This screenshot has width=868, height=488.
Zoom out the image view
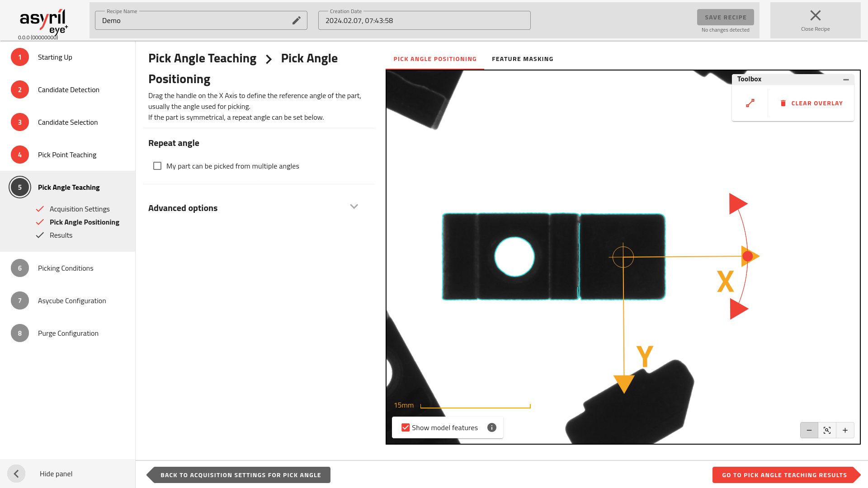click(x=809, y=430)
